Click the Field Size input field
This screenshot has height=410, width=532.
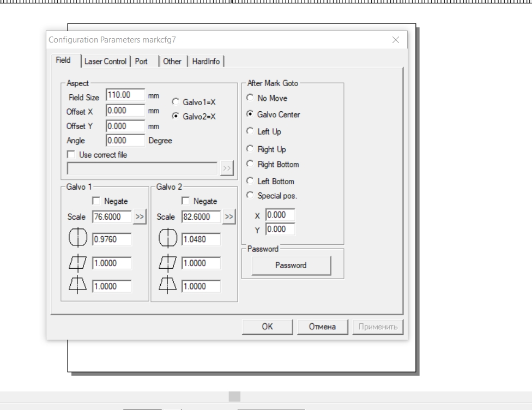pyautogui.click(x=125, y=95)
